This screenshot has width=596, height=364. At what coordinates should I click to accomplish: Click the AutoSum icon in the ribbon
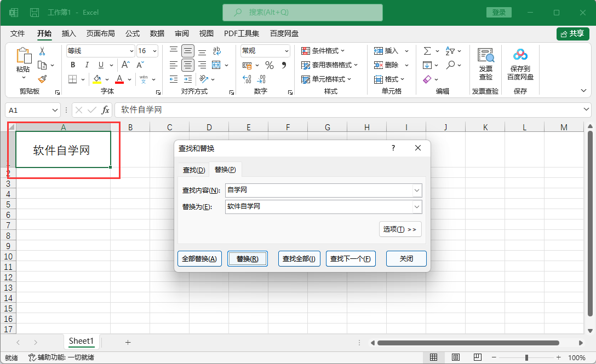pos(427,50)
